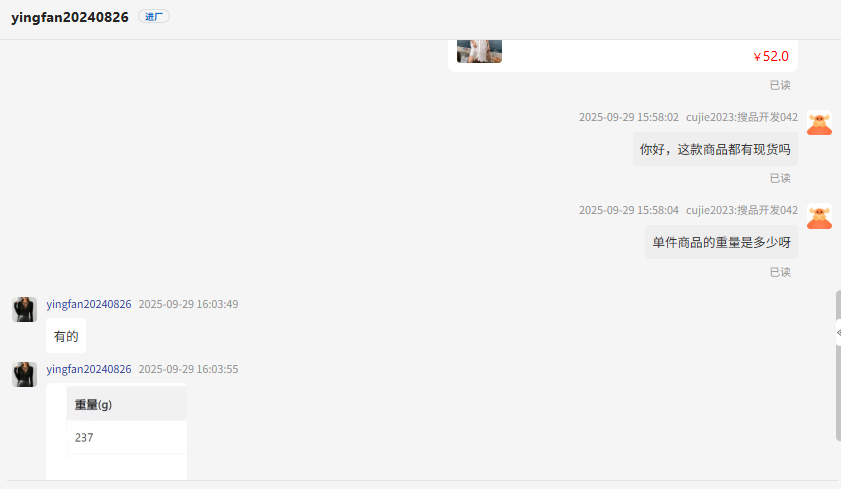The width and height of the screenshot is (841, 489).
Task: Click the 进厂 badge beside the username
Action: tap(154, 17)
